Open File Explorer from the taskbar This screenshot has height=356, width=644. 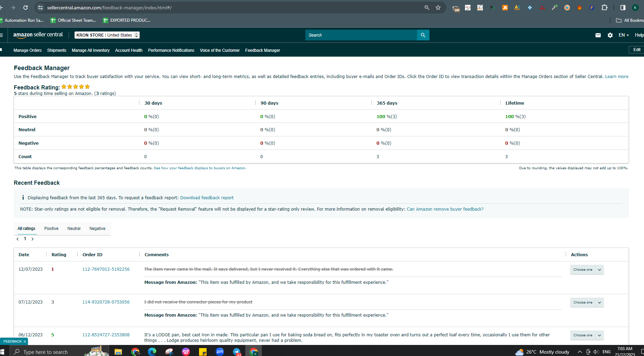coord(118,352)
